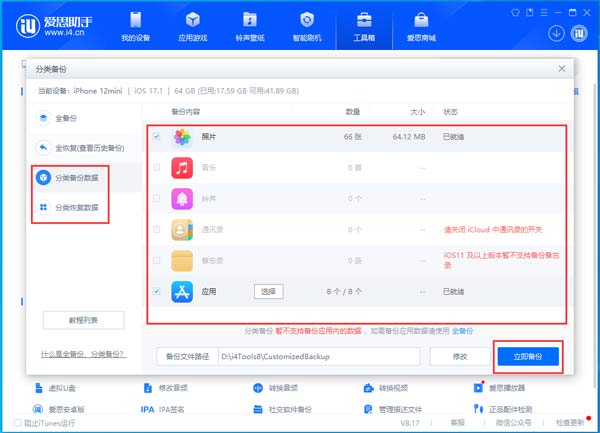Click the 大小 column header
Screen dimensions: 600x433
coord(417,112)
